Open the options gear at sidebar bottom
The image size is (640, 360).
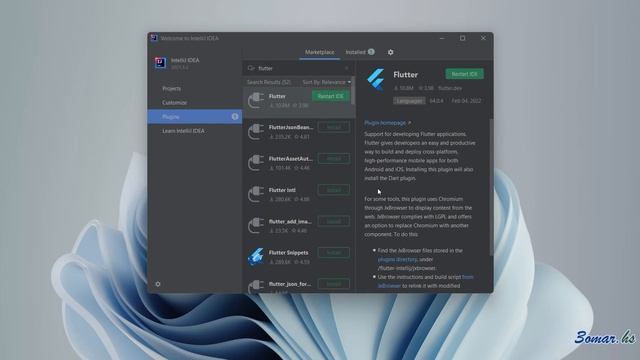coord(158,284)
